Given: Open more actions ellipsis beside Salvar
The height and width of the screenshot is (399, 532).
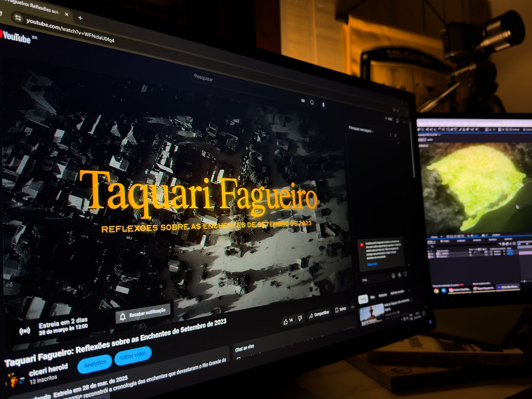Looking at the screenshot, I should [x=352, y=307].
